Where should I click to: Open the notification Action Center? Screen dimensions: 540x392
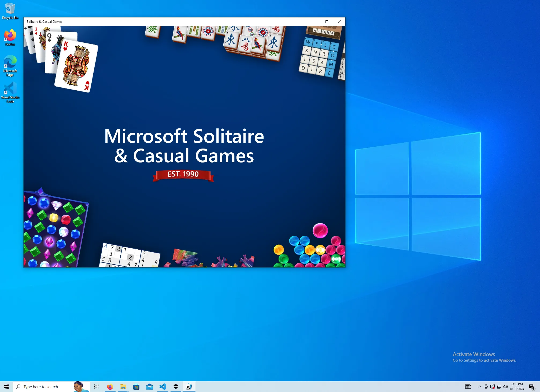532,387
